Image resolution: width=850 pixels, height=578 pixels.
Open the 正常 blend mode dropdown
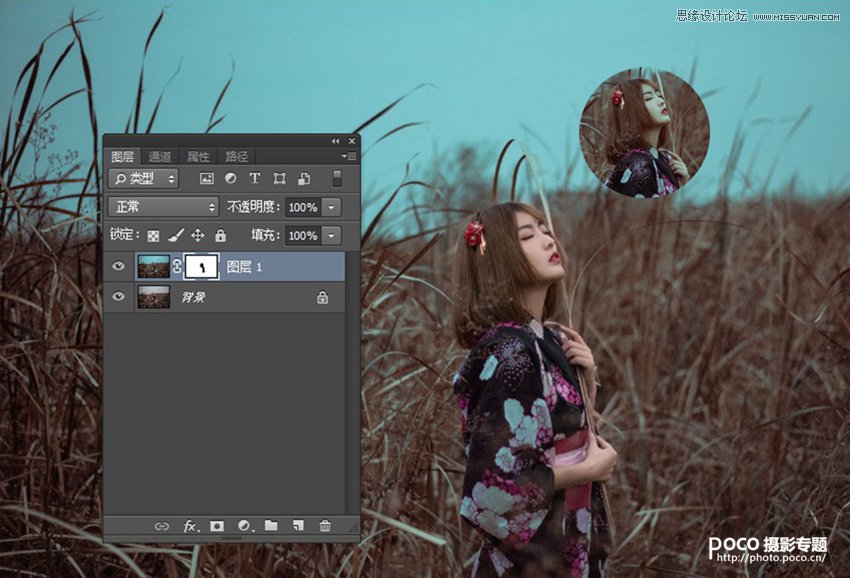click(x=164, y=207)
